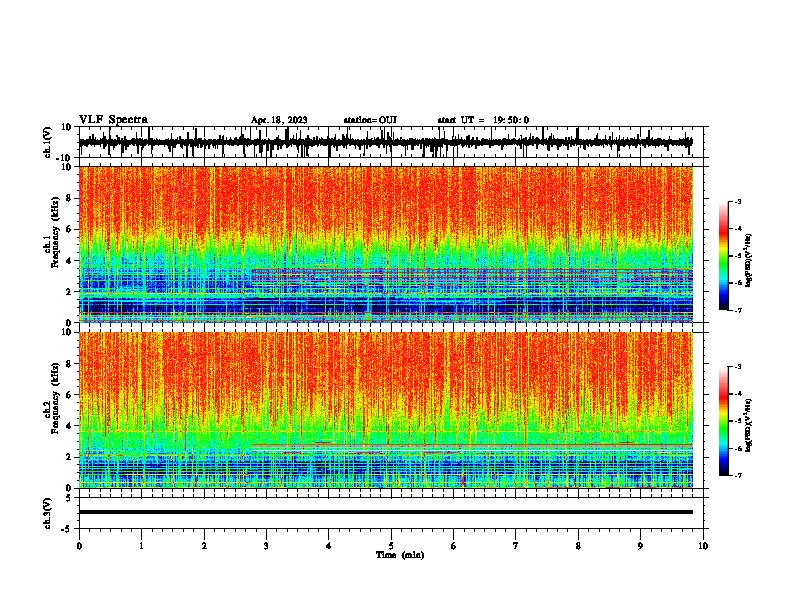Click the "-3" label on ch.2 color bar
Screen dimensions: 792x612
(x=738, y=367)
